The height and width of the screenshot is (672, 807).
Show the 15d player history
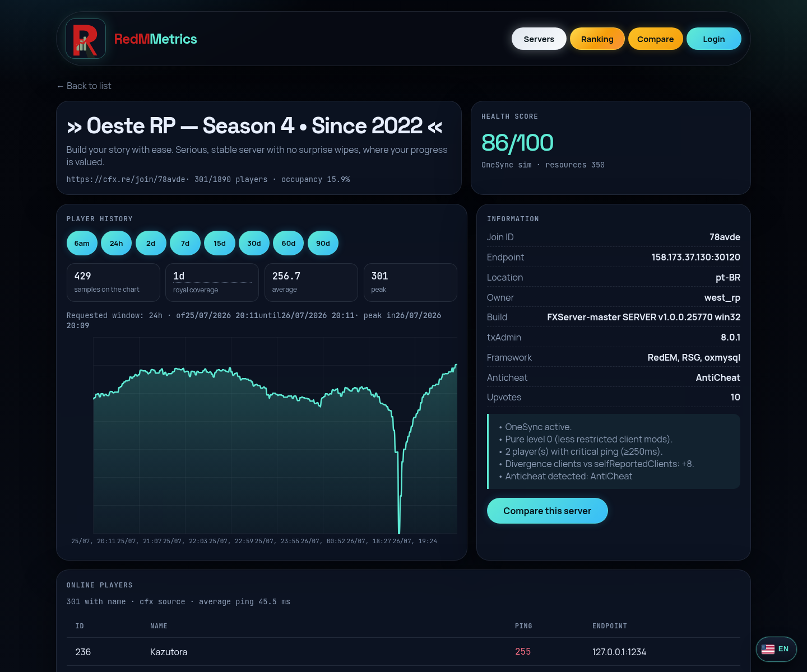(220, 243)
